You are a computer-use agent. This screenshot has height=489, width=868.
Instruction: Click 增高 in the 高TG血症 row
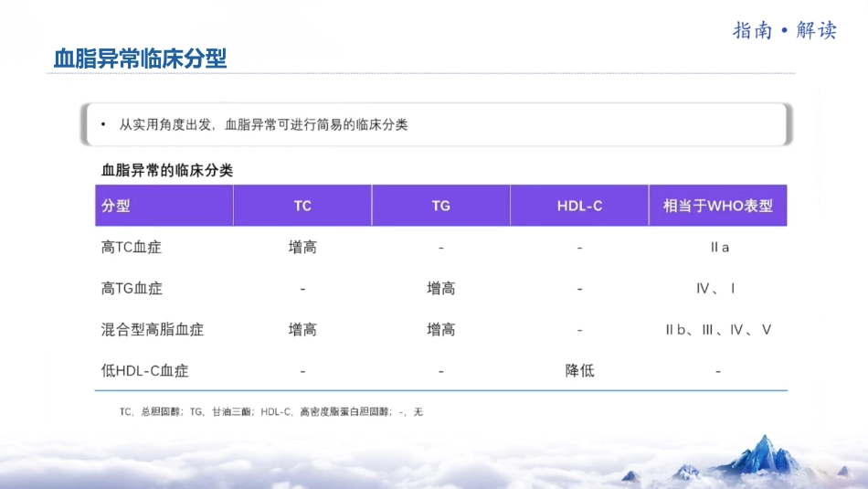tap(440, 289)
